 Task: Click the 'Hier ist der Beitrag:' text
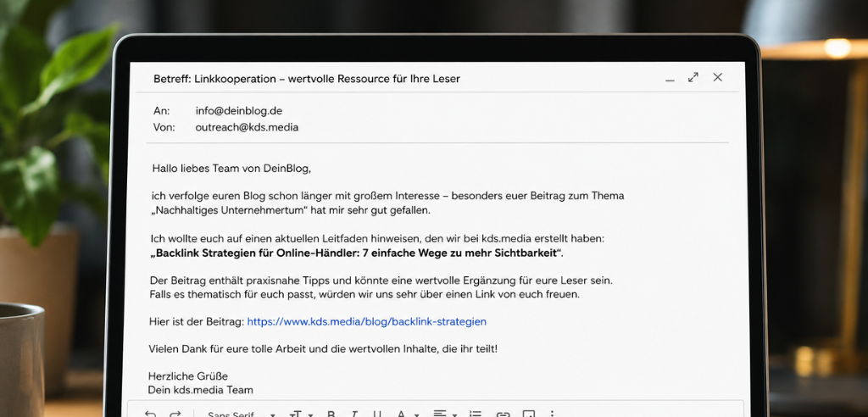click(197, 321)
